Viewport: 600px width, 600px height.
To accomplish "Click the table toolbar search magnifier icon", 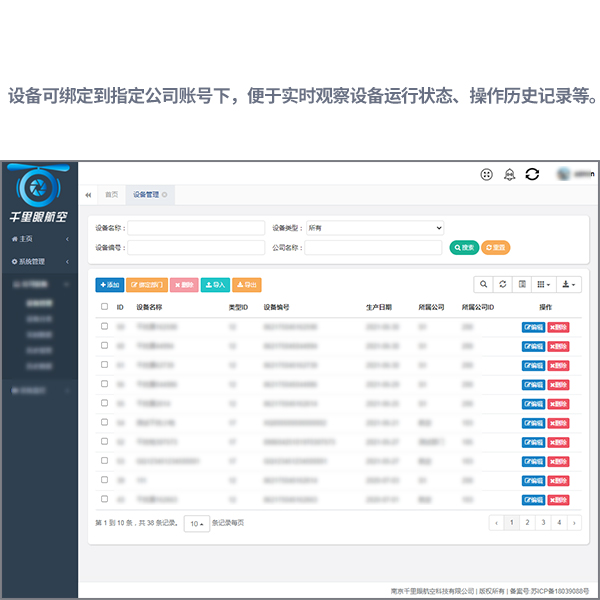I will 483,284.
